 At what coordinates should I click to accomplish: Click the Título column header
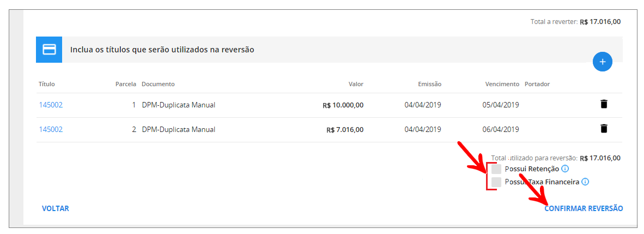47,84
